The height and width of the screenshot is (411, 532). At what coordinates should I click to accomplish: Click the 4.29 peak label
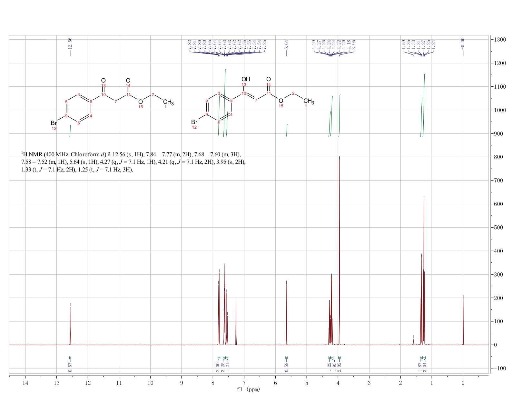314,45
